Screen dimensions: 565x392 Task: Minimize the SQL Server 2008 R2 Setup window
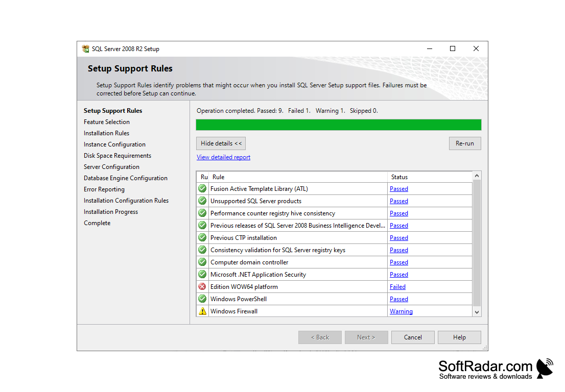(x=430, y=48)
